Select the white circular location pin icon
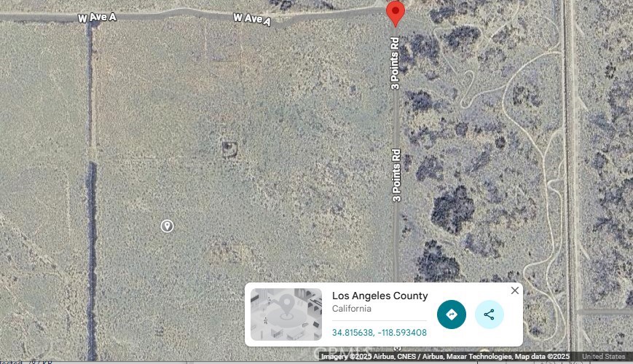This screenshot has height=364, width=633. click(x=167, y=226)
